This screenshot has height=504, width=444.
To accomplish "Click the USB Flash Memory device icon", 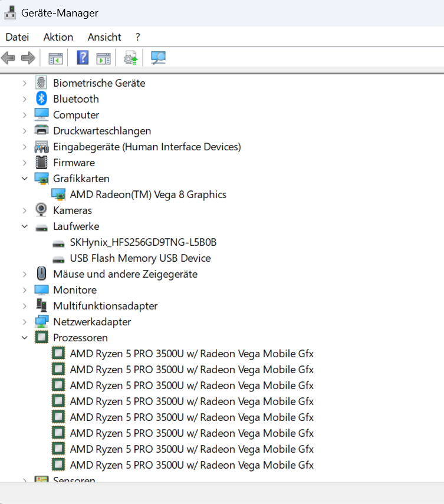I will (58, 260).
